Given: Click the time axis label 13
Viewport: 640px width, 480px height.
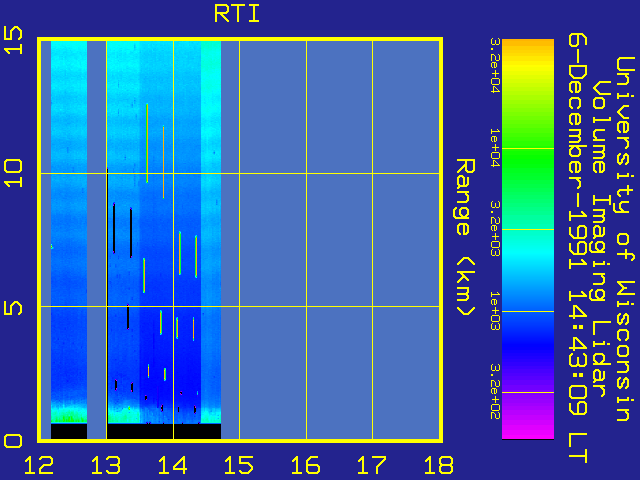Looking at the screenshot, I should click(x=106, y=465).
